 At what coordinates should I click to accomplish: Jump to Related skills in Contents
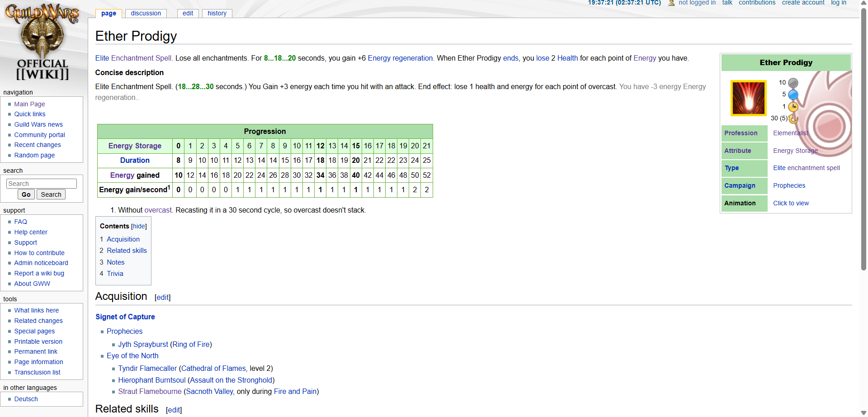(x=127, y=251)
